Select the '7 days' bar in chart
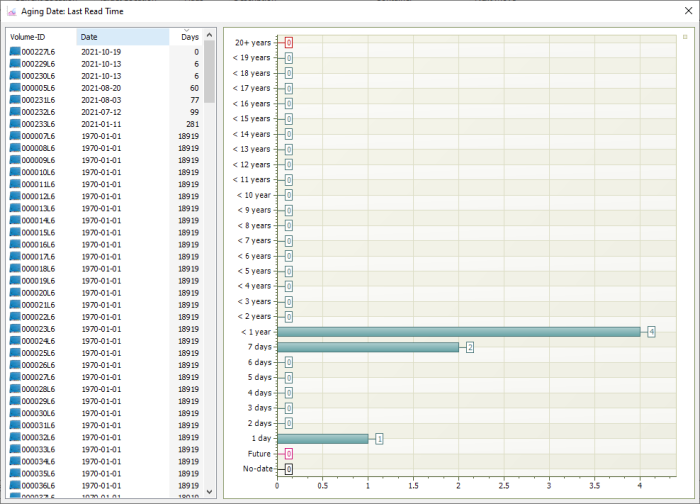Screen dimensions: 700x504 [x=367, y=347]
